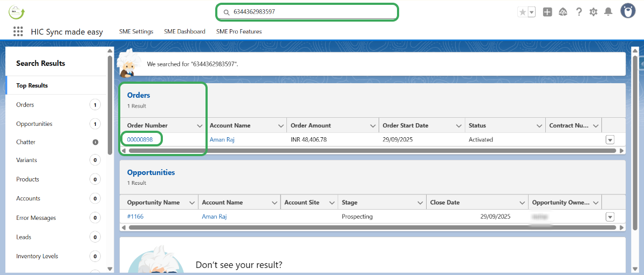The image size is (644, 275).
Task: Open the Orders section heading link
Action: pos(139,95)
